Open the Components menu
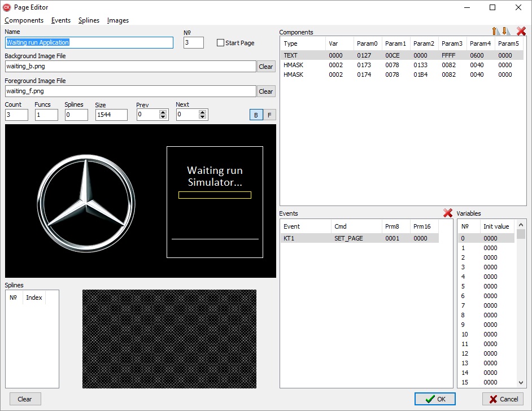The height and width of the screenshot is (411, 532). pyautogui.click(x=24, y=20)
